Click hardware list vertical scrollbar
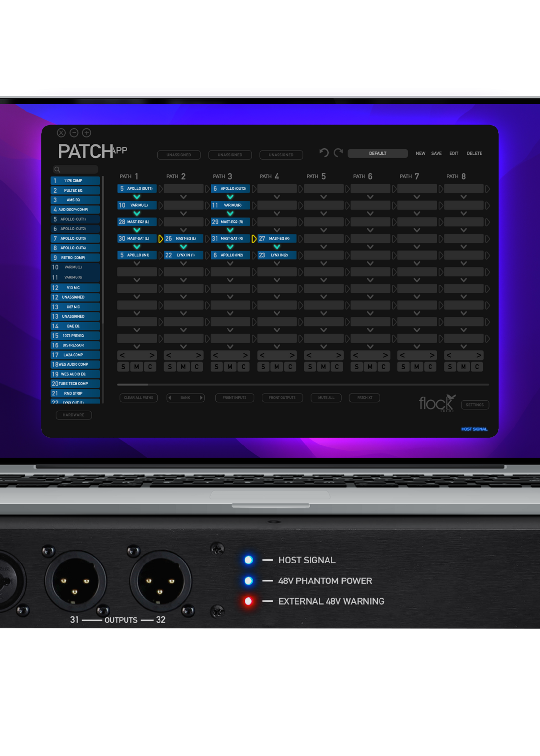Screen dimensions: 540x756 pyautogui.click(x=103, y=249)
